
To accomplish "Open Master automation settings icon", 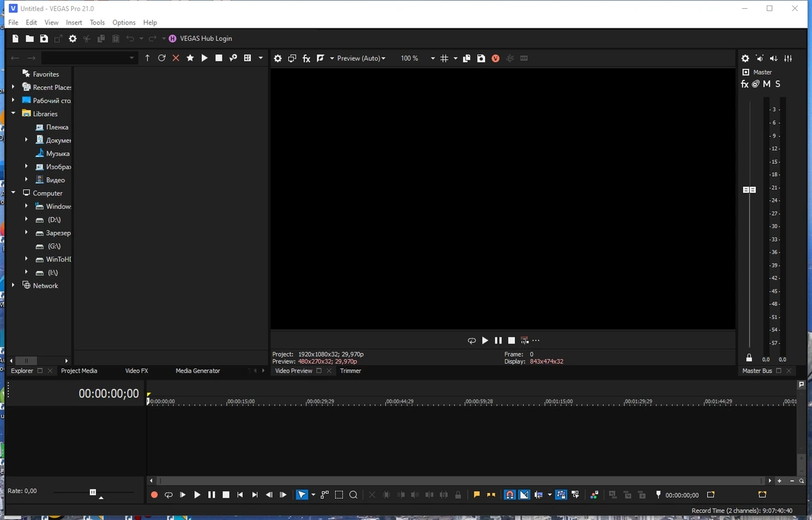I will (756, 85).
